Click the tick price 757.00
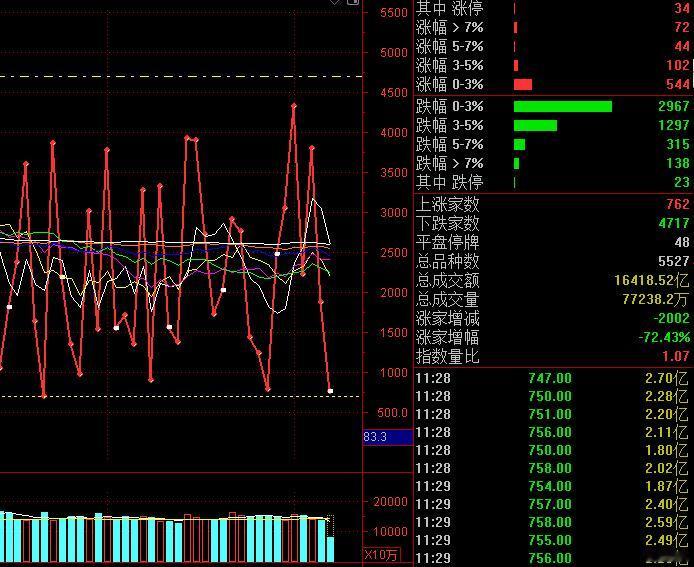Screen dimensions: 694x567 pyautogui.click(x=550, y=504)
